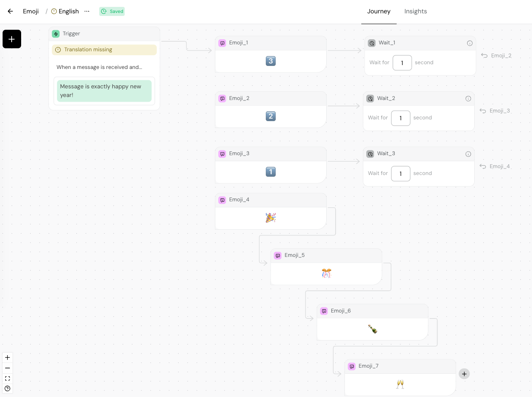The image size is (532, 397).
Task: Open the three-dots more options menu
Action: [x=87, y=11]
